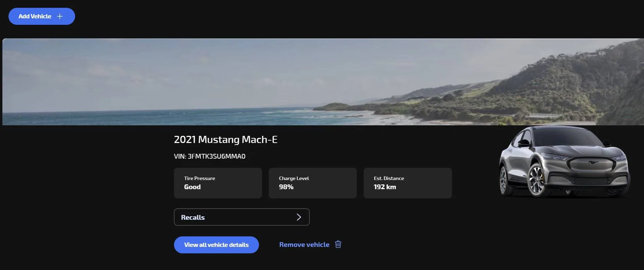Select the Est. Distance card

click(x=408, y=183)
